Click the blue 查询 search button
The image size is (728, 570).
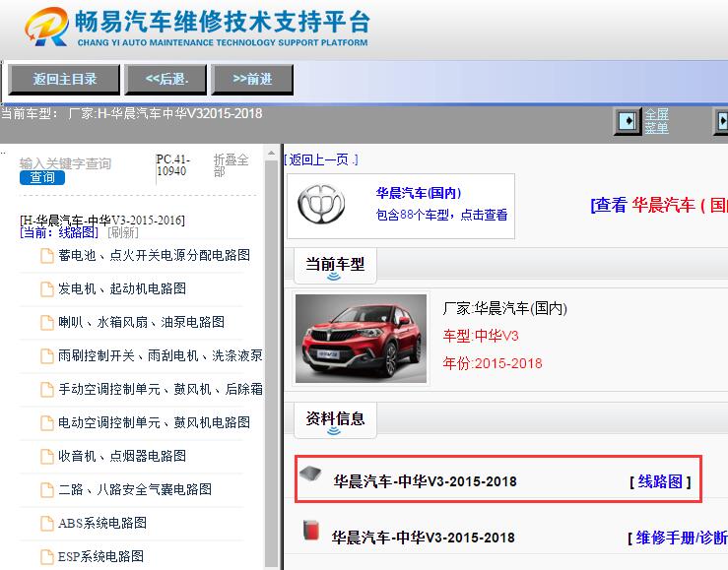pyautogui.click(x=42, y=177)
